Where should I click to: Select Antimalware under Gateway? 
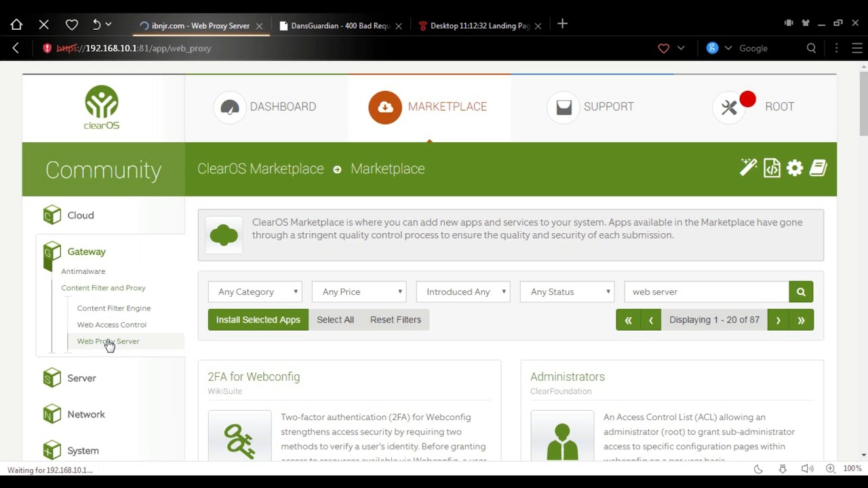[x=83, y=271]
